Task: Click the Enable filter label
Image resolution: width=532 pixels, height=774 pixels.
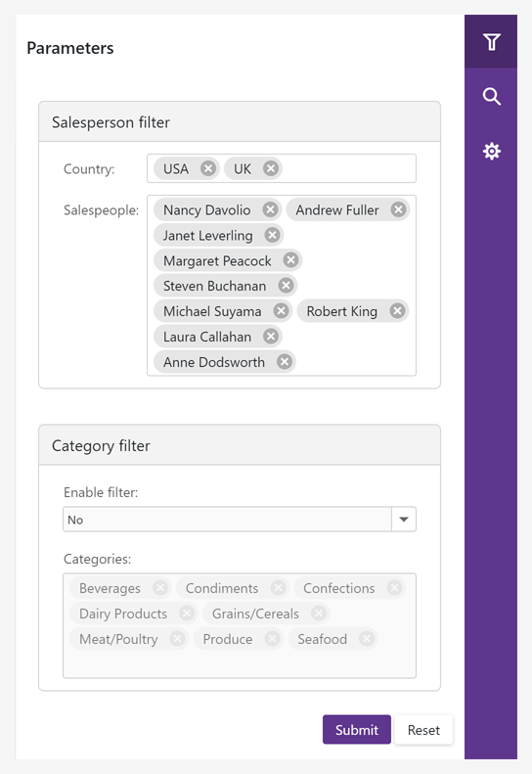Action: pos(101,492)
